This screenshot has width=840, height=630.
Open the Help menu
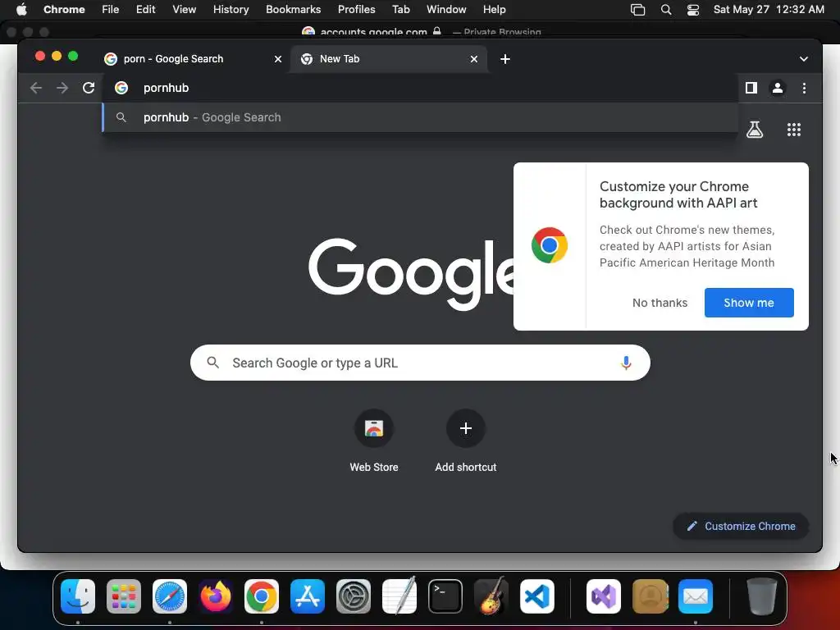494,10
